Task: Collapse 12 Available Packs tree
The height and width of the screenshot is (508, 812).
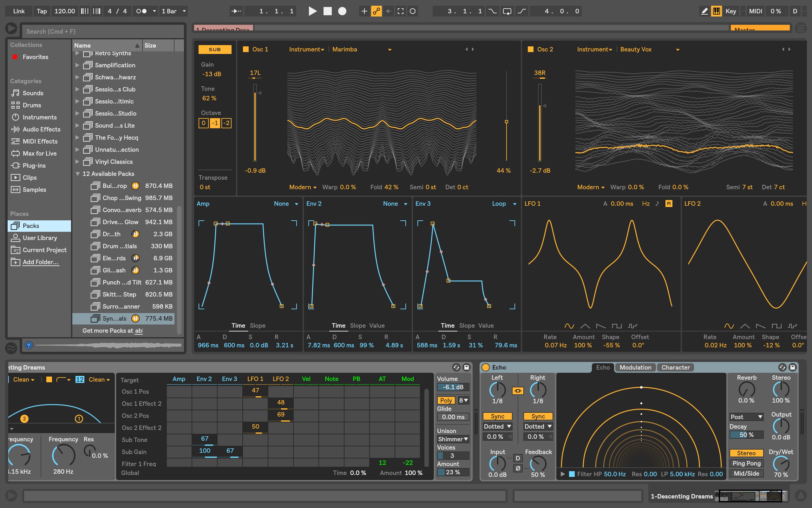Action: tap(77, 174)
